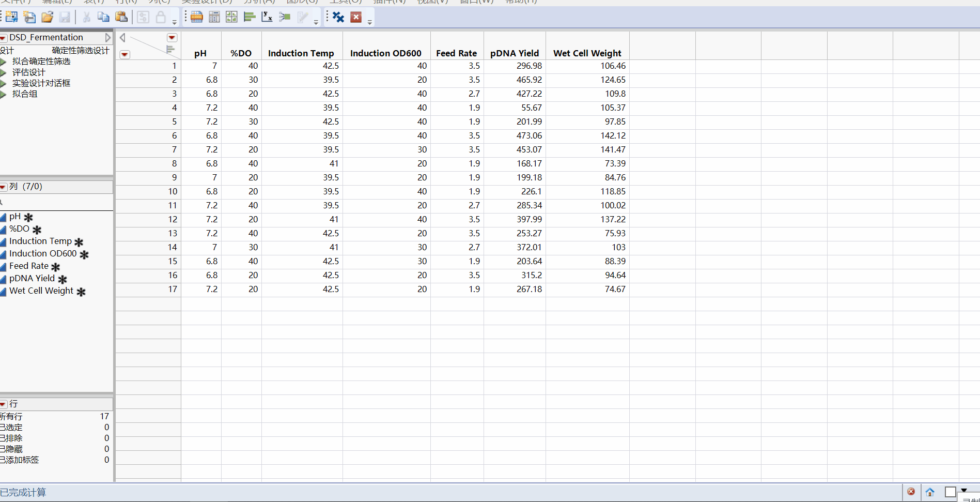Screen dimensions: 980x502
Task: Click the Cut scissors icon
Action: point(86,17)
